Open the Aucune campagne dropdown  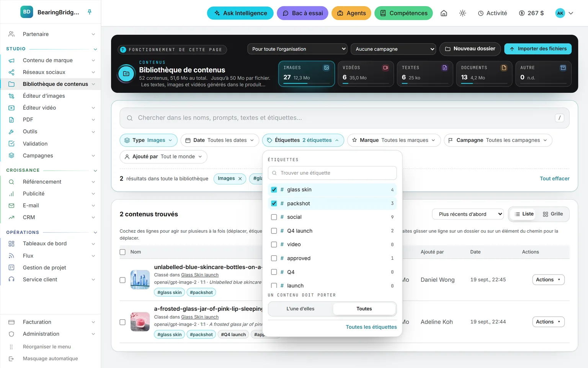(x=394, y=49)
